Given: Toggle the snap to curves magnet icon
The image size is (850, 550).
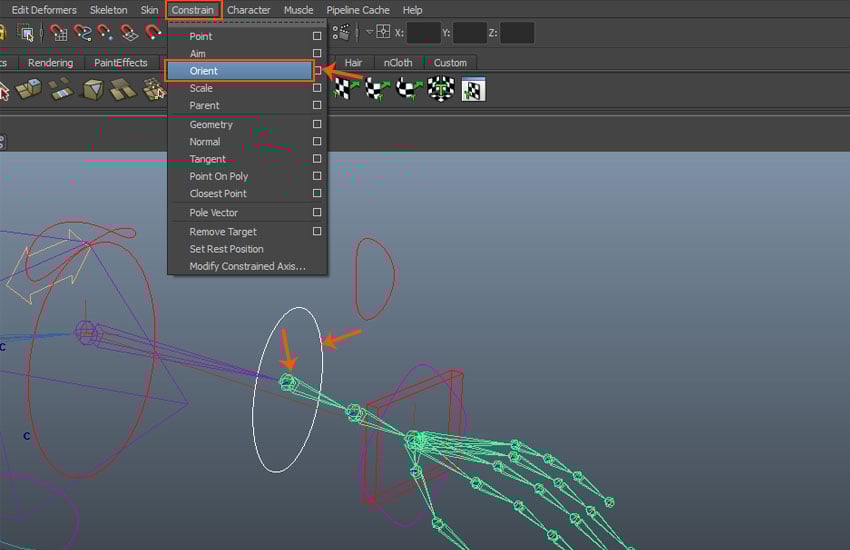Looking at the screenshot, I should tap(82, 33).
